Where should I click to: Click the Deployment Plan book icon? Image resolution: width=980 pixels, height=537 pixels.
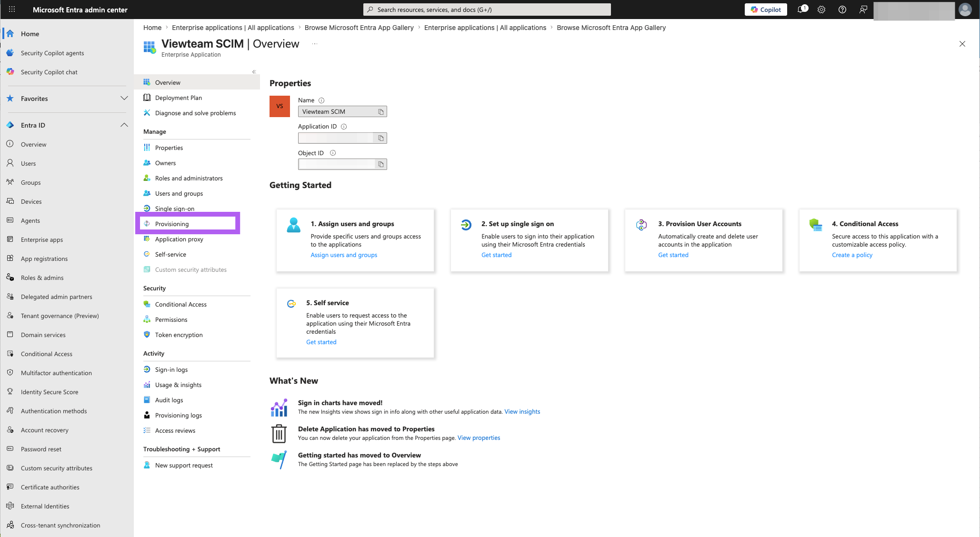pos(147,98)
